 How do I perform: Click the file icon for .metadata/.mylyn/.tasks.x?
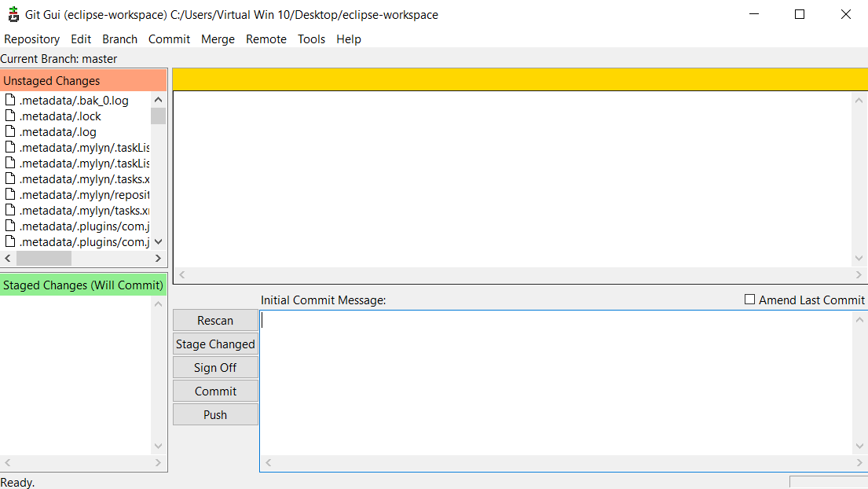[x=10, y=178]
